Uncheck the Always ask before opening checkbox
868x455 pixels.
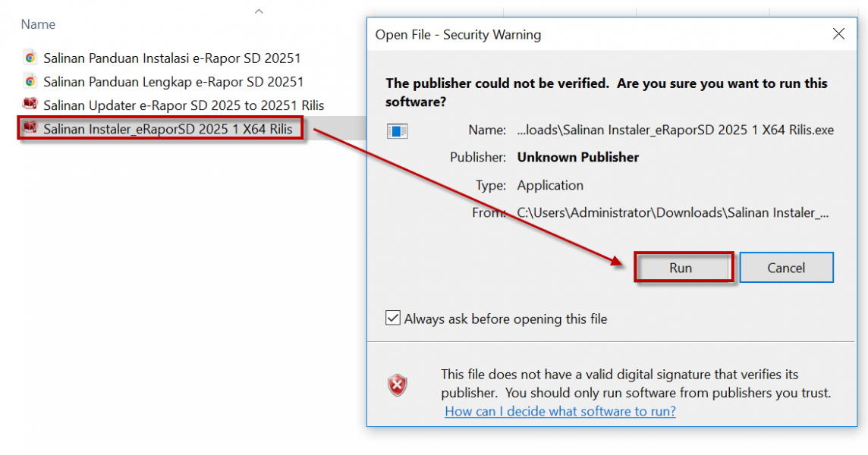pyautogui.click(x=393, y=318)
